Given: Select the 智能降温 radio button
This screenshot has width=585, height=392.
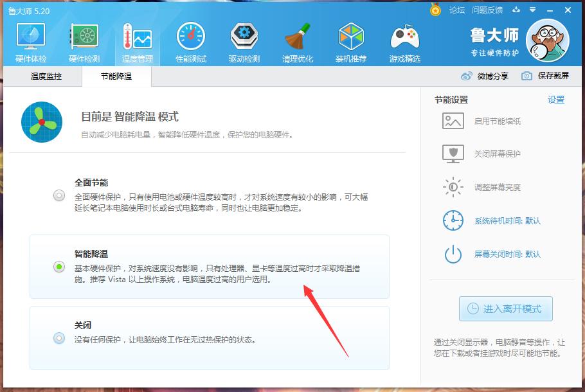Looking at the screenshot, I should tap(59, 267).
